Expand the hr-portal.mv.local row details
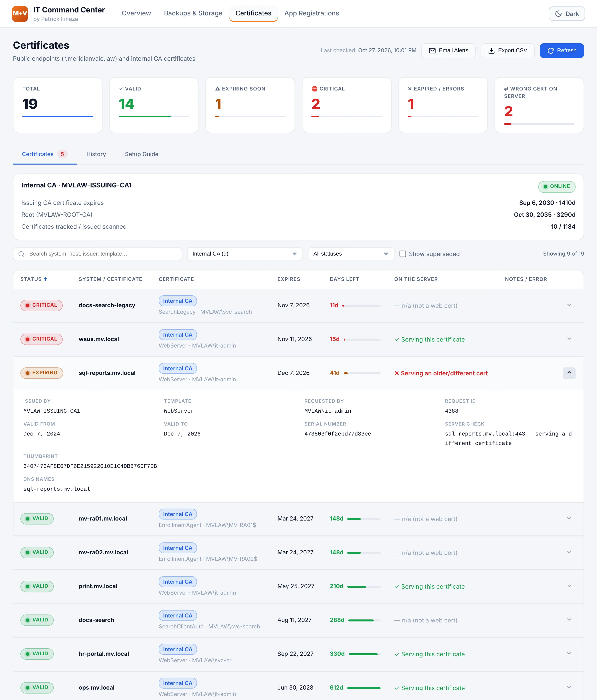This screenshot has width=597, height=700. point(569,653)
